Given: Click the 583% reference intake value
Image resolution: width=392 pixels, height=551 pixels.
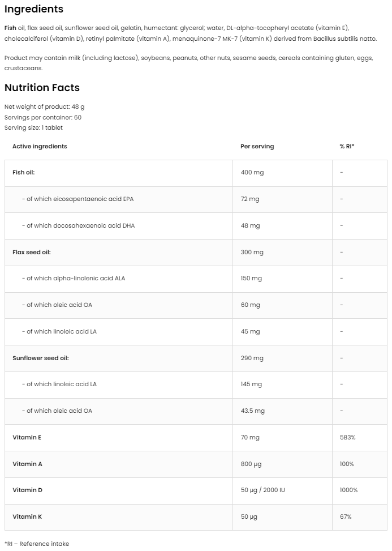Looking at the screenshot, I should coord(347,437).
